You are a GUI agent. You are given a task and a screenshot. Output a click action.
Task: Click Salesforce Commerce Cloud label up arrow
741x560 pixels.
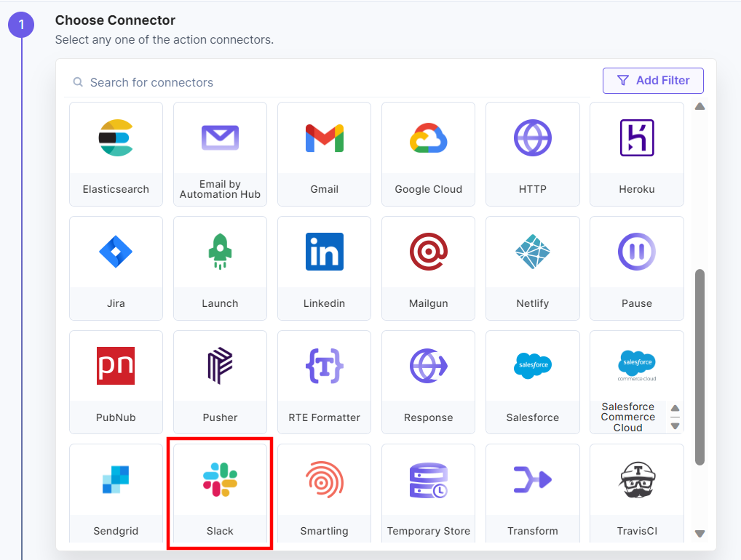point(675,408)
